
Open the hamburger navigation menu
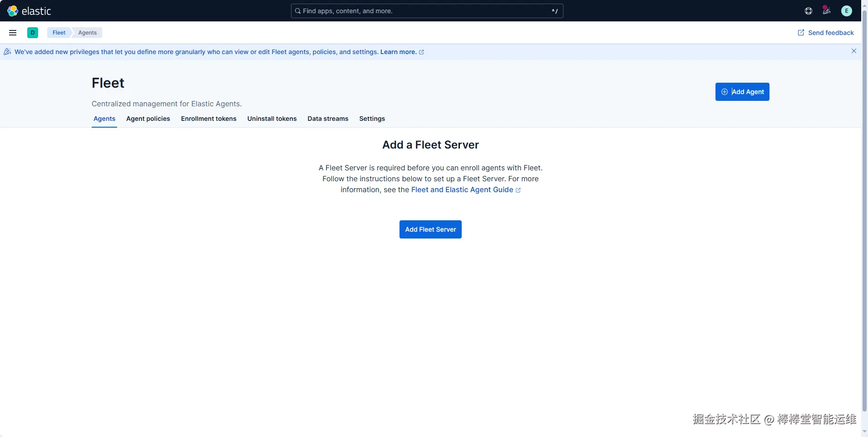pos(13,33)
